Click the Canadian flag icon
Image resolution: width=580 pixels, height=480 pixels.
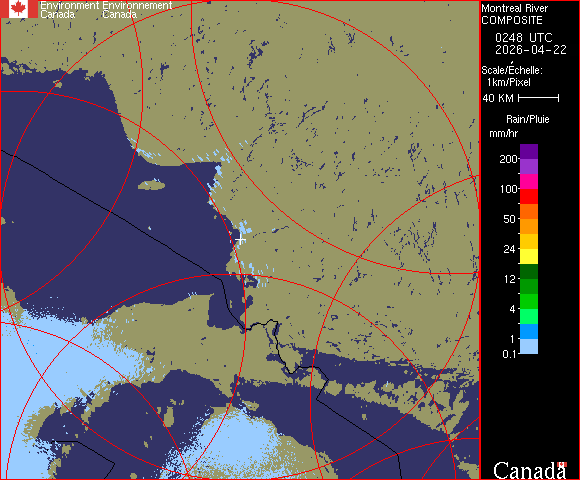pyautogui.click(x=18, y=9)
